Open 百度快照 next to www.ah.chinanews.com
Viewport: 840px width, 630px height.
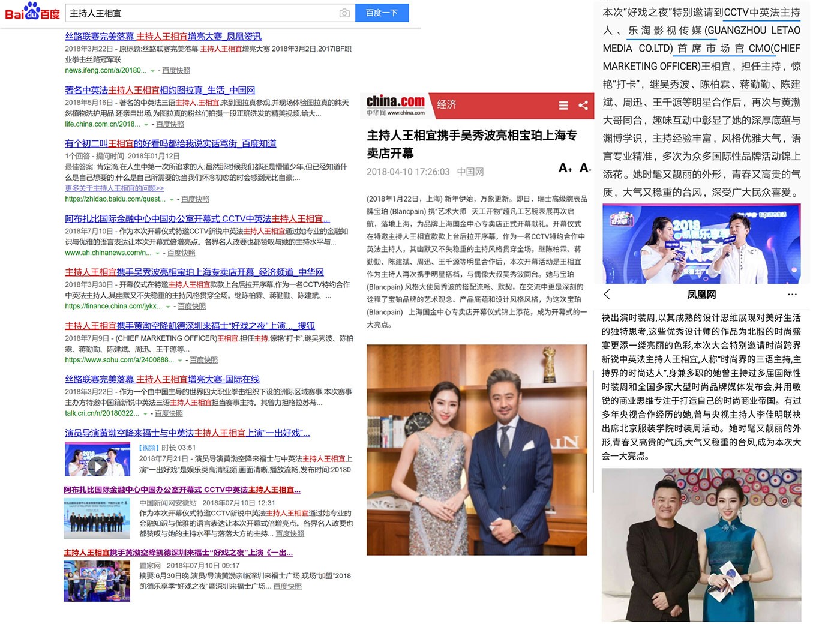tap(181, 253)
